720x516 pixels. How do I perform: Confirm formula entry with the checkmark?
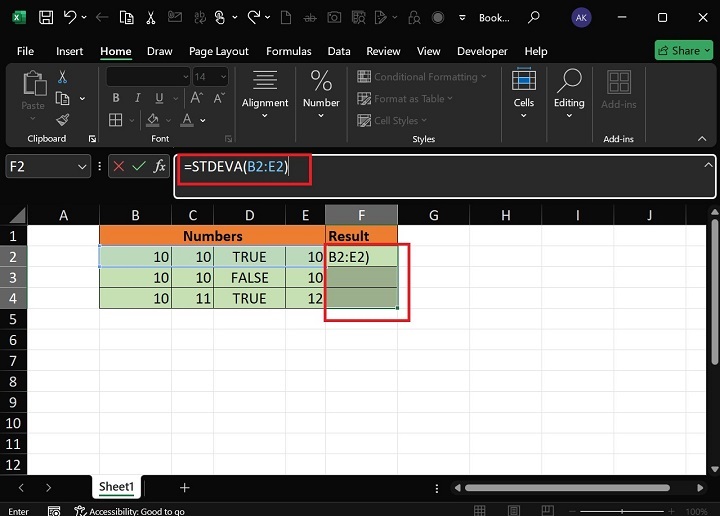139,166
